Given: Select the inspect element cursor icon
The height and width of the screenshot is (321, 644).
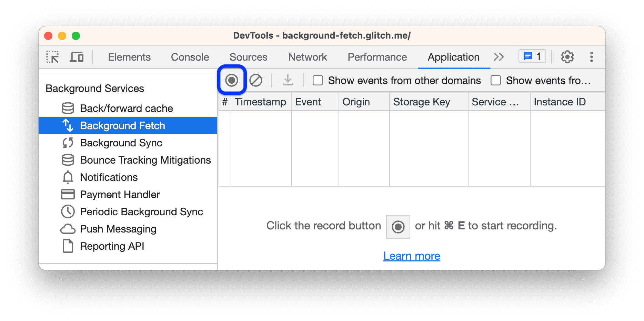Looking at the screenshot, I should coord(52,57).
